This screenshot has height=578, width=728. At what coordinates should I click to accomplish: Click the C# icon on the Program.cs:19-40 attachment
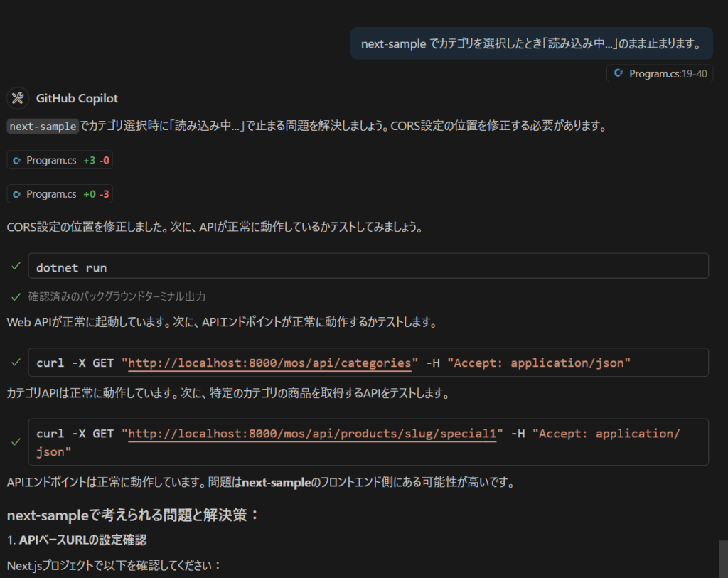coord(619,73)
